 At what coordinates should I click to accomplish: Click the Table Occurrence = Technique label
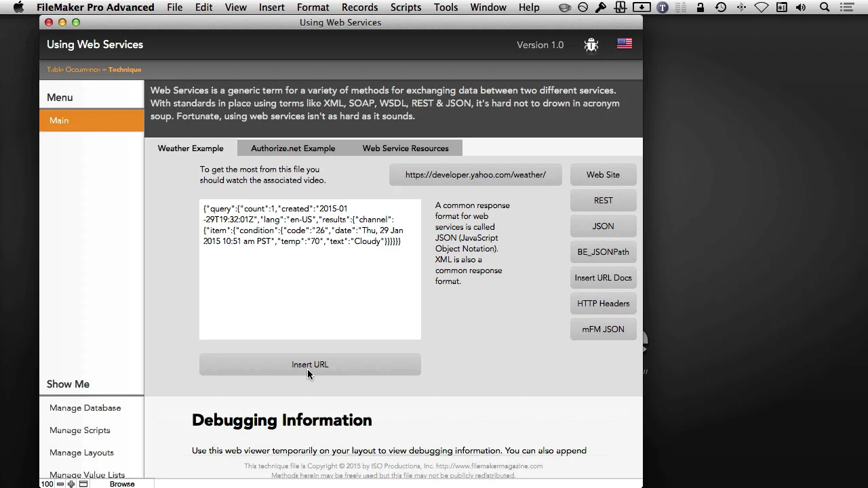94,70
